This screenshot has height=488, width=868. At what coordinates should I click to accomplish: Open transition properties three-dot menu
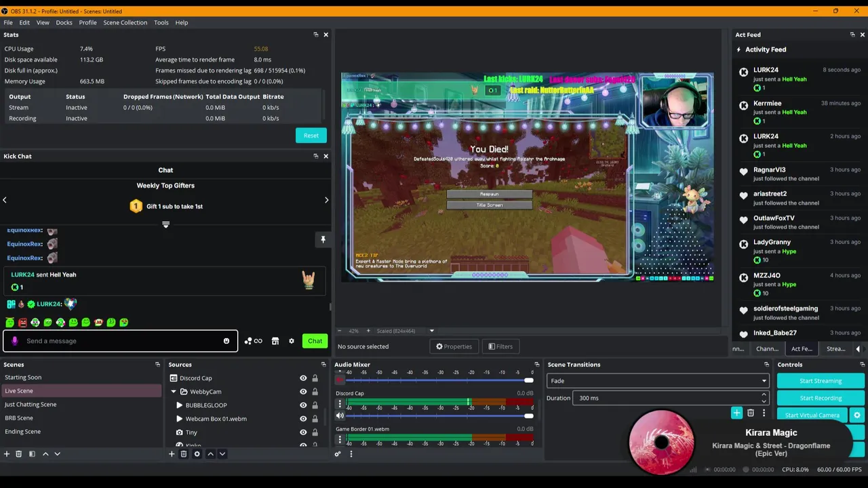(764, 413)
